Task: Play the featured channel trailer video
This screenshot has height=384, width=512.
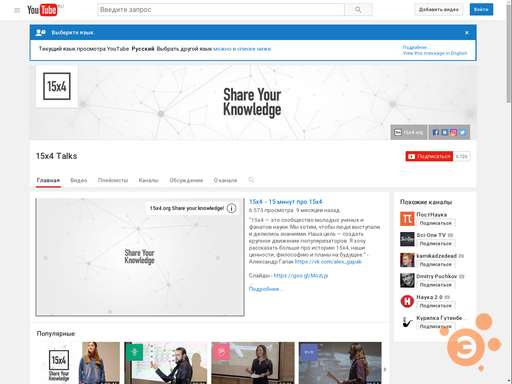Action: coord(140,257)
